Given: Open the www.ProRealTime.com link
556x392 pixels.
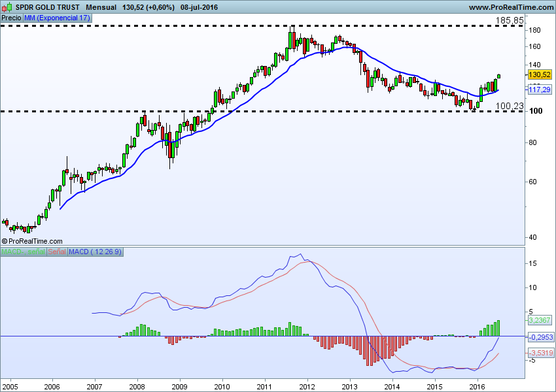Looking at the screenshot, I should [x=511, y=7].
